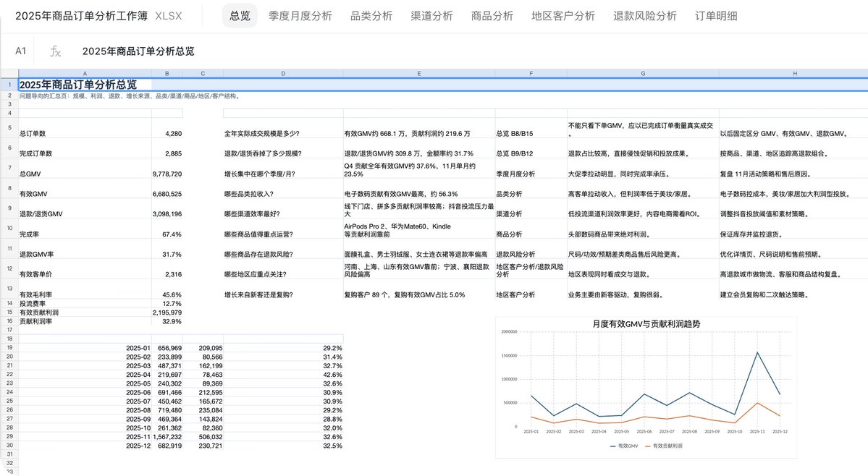Click the A1 cell reference box
Screen dimensions: 868x476
(20, 51)
